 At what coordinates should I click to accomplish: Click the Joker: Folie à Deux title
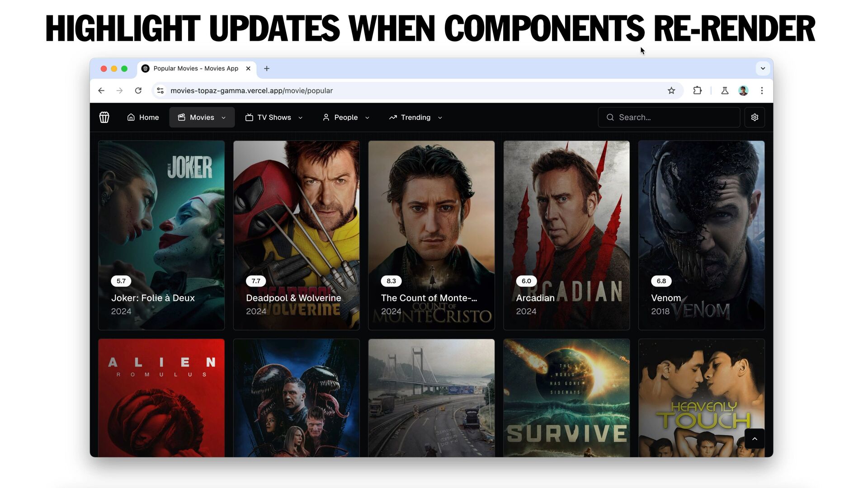(153, 298)
